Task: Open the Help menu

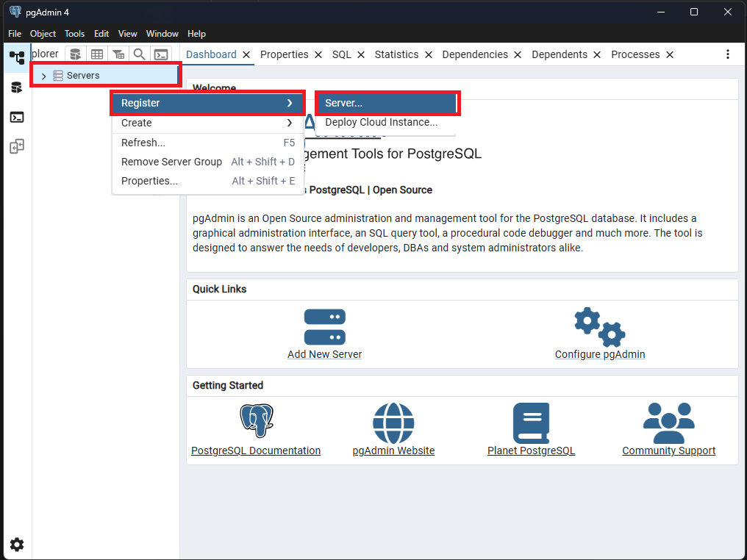Action: 197,34
